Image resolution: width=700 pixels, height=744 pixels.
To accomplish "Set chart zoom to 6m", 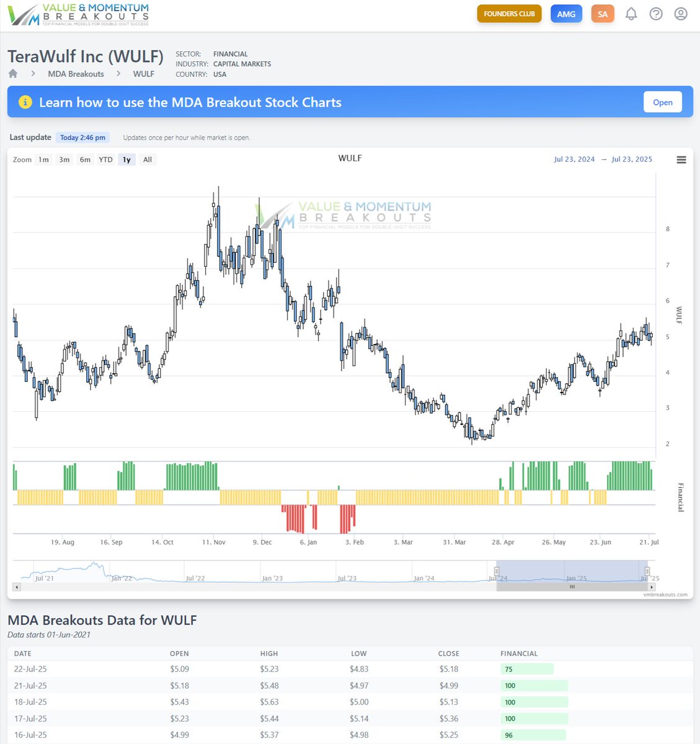I will point(85,159).
